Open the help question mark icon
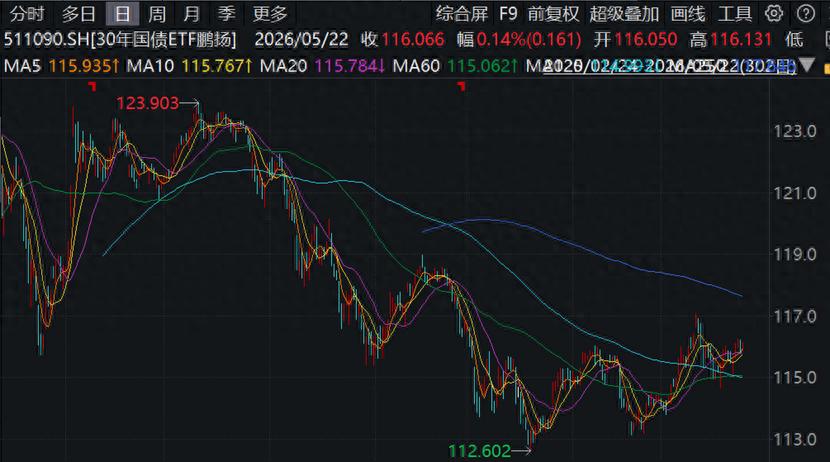This screenshot has height=462, width=830. click(x=806, y=13)
